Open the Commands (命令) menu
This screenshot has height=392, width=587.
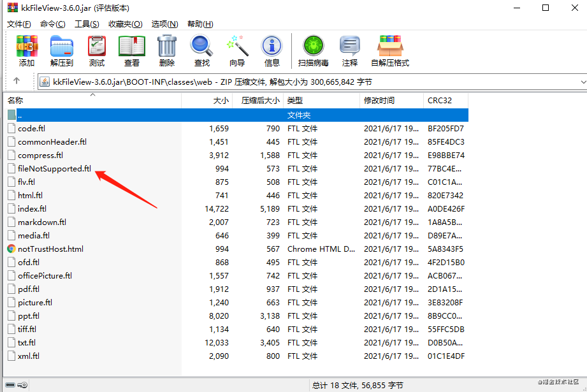(x=53, y=24)
